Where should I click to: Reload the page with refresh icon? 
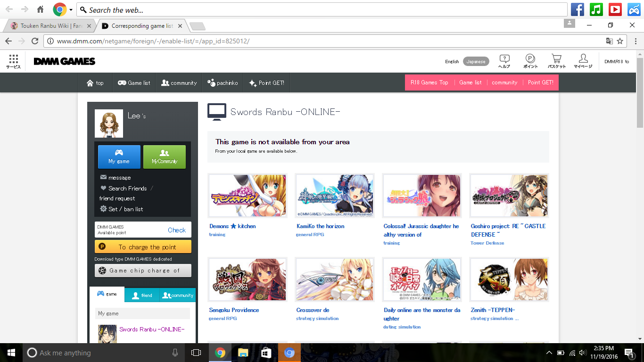pos(35,41)
